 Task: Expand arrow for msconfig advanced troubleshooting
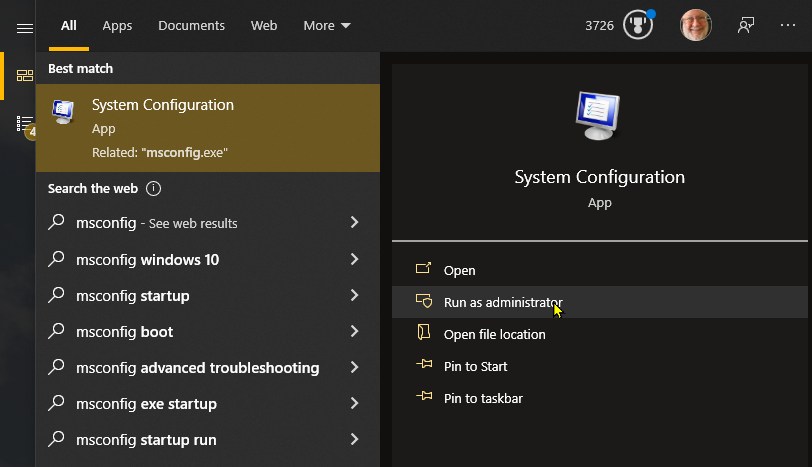point(354,367)
